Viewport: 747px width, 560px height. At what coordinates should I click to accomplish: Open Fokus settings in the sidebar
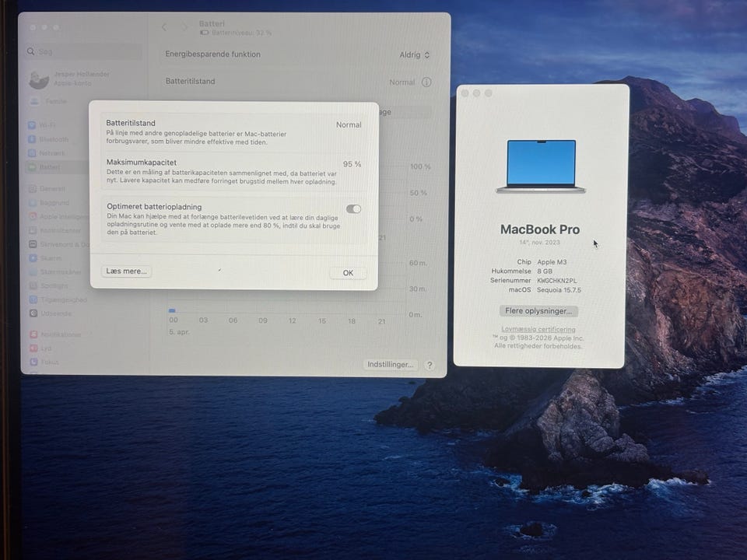tap(44, 362)
